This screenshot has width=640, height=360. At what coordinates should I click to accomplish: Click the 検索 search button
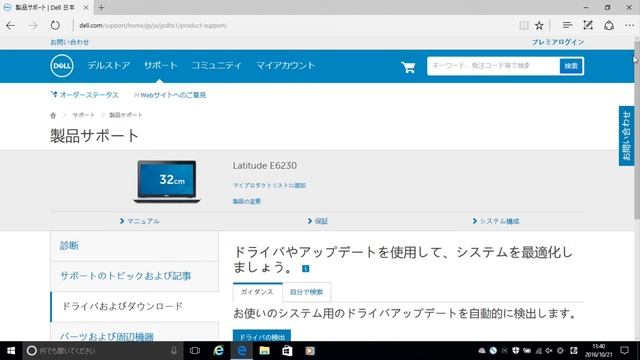coord(571,66)
